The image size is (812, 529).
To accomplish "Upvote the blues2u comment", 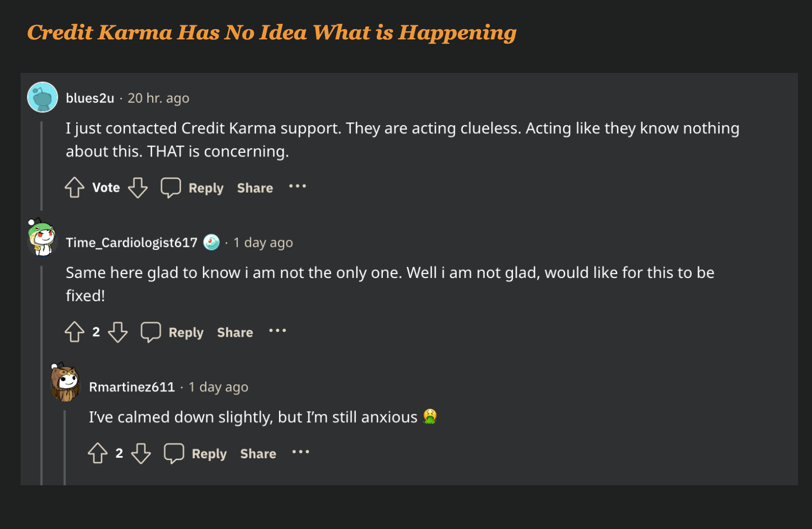I will point(75,187).
